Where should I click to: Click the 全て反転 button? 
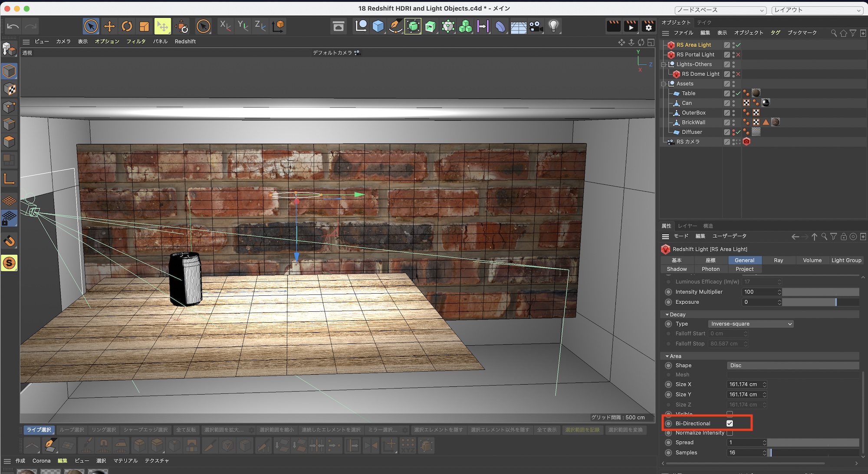click(x=186, y=430)
